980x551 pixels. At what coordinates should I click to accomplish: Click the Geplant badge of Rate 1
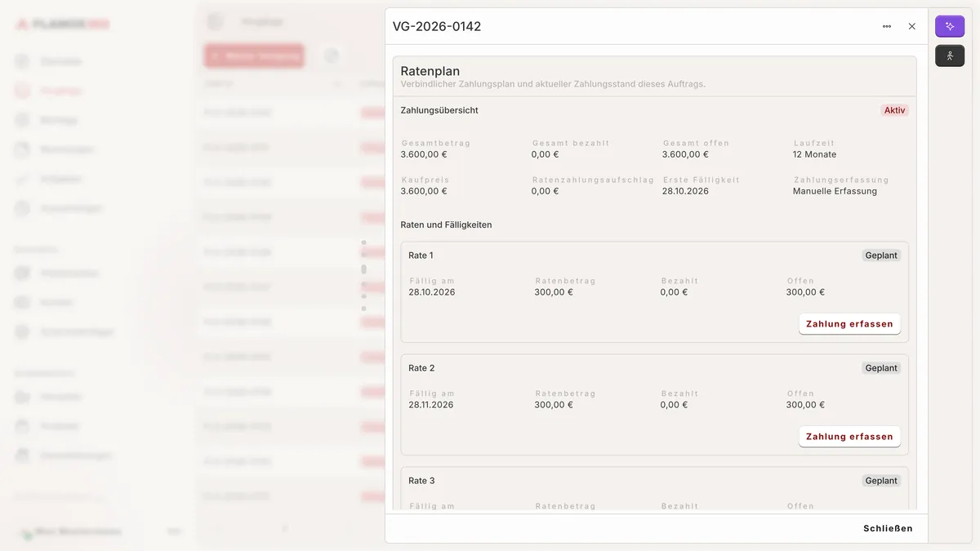[881, 256]
